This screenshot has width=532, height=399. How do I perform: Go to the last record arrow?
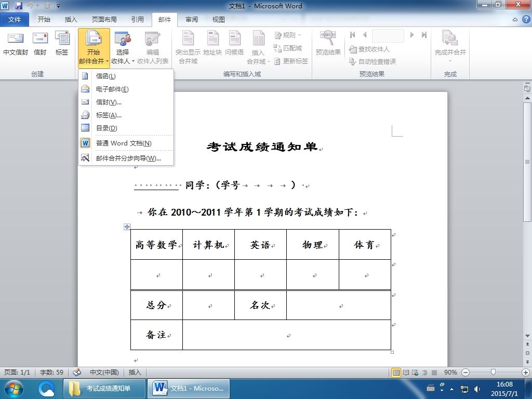(x=424, y=35)
